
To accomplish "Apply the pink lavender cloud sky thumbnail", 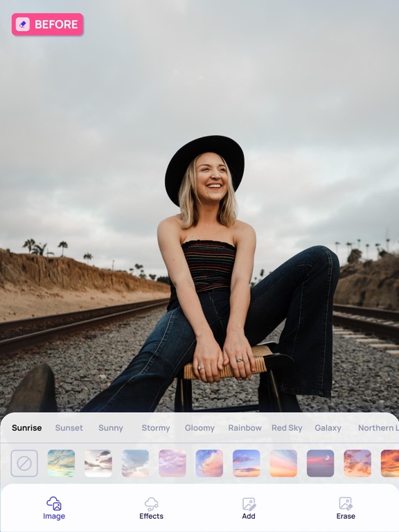I will (x=172, y=463).
